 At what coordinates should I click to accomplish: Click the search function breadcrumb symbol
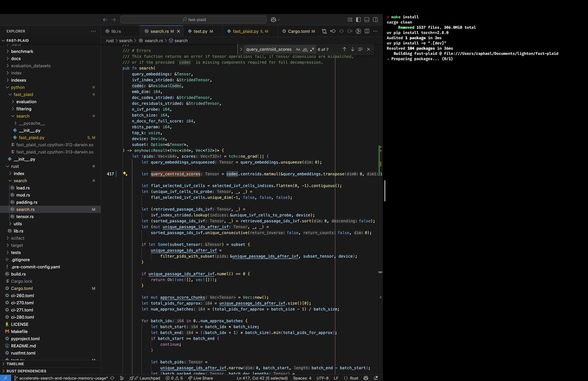pos(181,41)
